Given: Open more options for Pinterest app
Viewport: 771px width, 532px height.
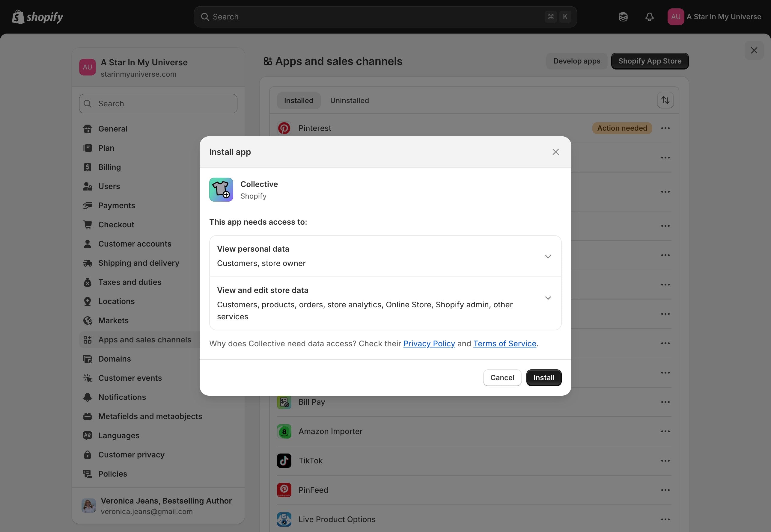Looking at the screenshot, I should click(665, 128).
